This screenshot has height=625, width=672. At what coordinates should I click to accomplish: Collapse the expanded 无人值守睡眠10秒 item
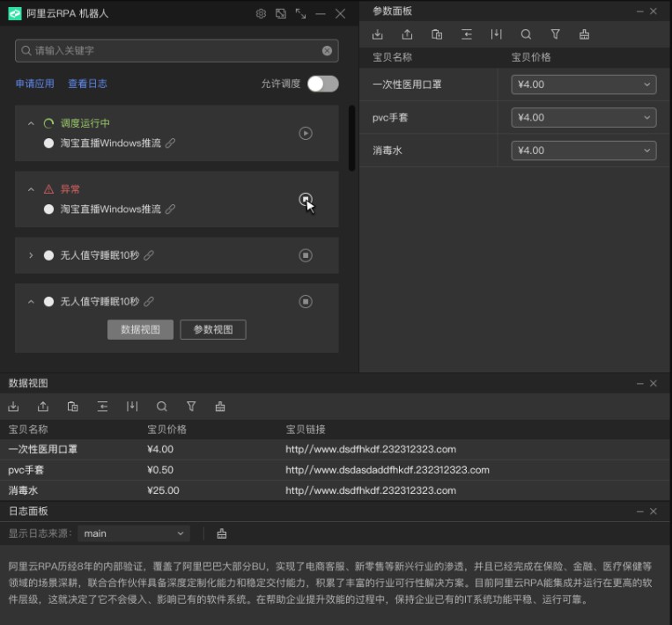[31, 302]
